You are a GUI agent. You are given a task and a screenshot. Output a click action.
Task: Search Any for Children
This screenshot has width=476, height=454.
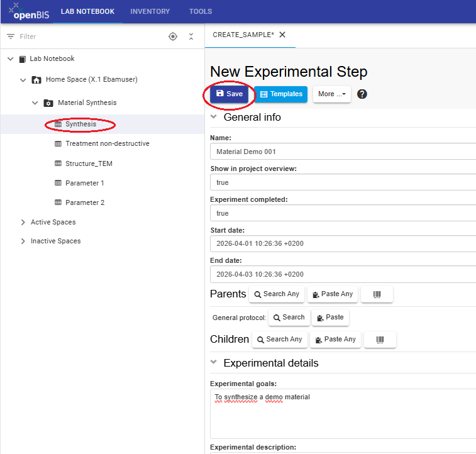(280, 340)
